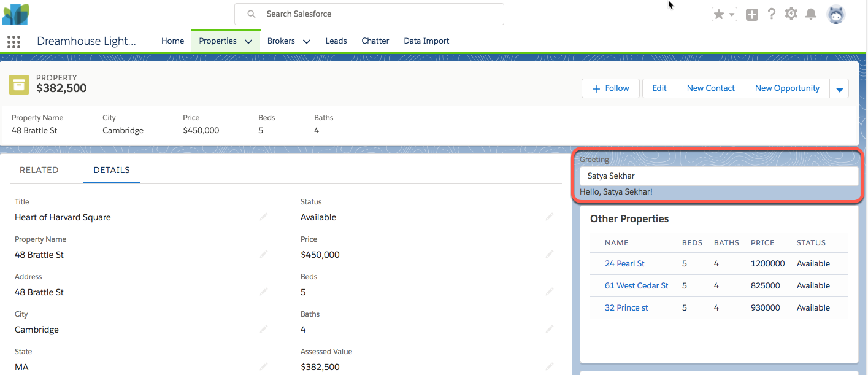Switch to the Related tab
This screenshot has width=868, height=375.
point(39,170)
